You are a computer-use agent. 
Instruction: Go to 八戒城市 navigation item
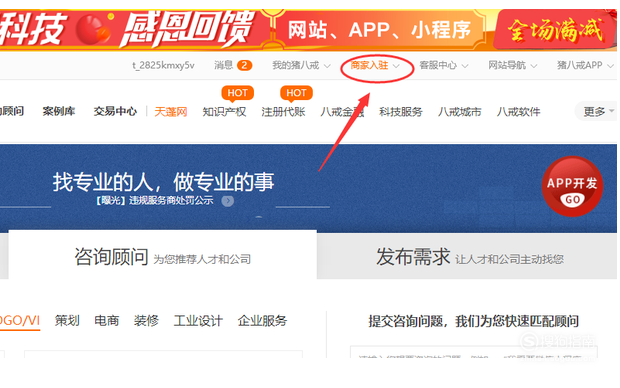(x=459, y=112)
